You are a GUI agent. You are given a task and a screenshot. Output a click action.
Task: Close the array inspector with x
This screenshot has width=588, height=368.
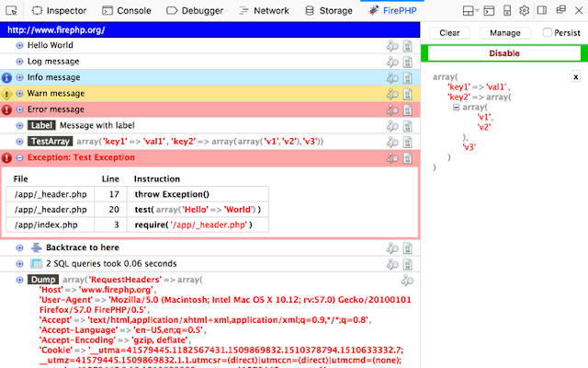[x=575, y=76]
